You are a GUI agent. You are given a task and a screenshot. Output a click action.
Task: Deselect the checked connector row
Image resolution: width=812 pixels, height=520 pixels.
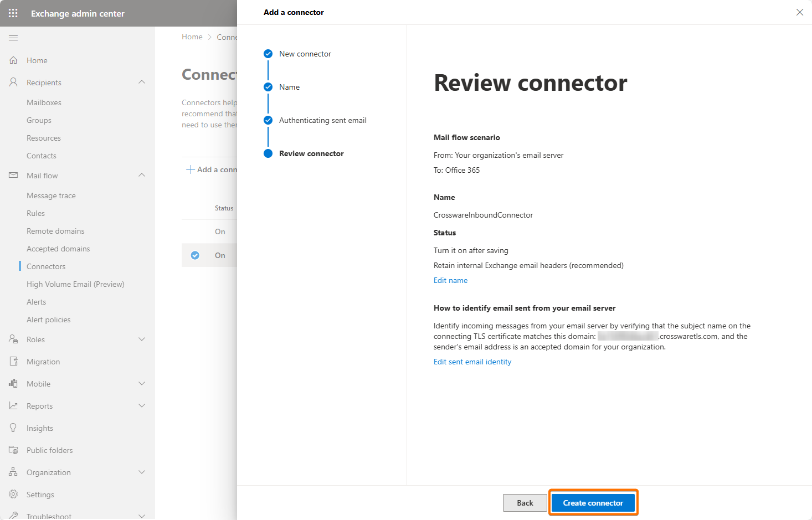(195, 255)
